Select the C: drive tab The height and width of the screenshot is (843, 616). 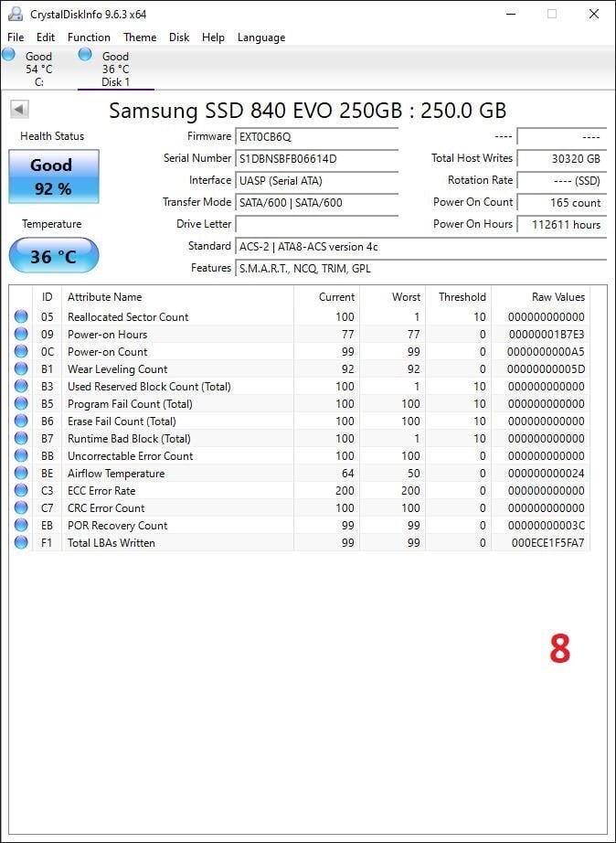(x=38, y=69)
